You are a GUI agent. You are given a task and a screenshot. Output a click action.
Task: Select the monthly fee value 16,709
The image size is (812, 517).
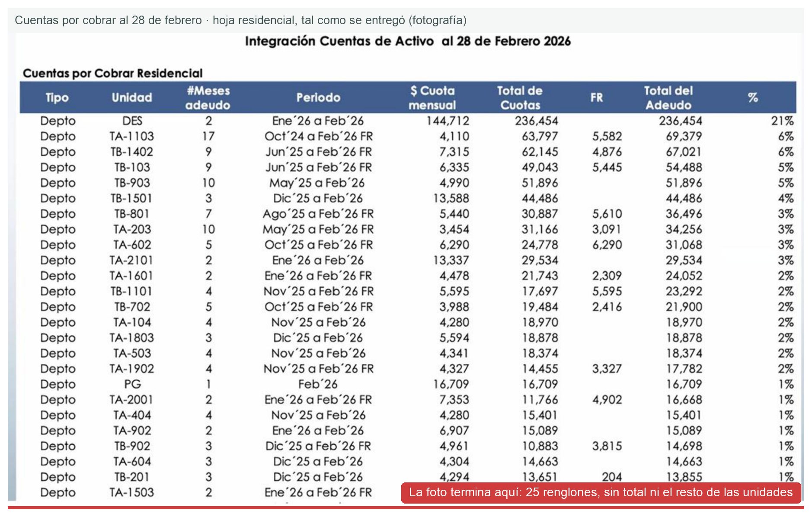[x=451, y=384]
